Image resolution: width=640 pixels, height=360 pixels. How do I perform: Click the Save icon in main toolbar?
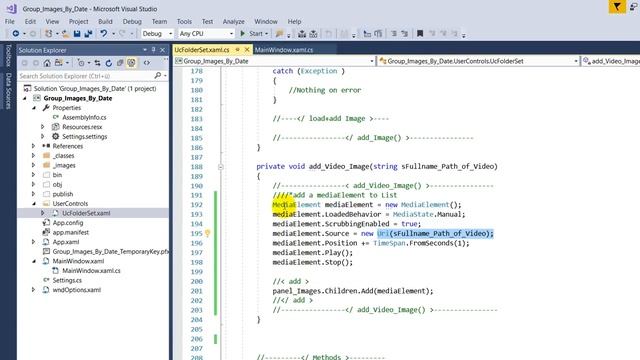[x=77, y=33]
